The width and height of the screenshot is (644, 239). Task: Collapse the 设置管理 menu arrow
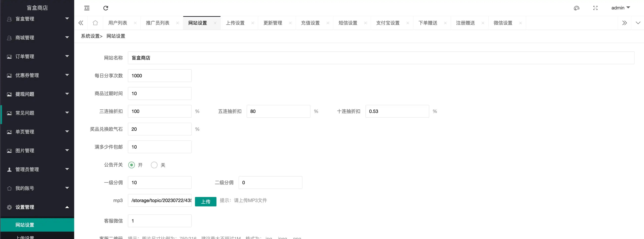pos(67,207)
